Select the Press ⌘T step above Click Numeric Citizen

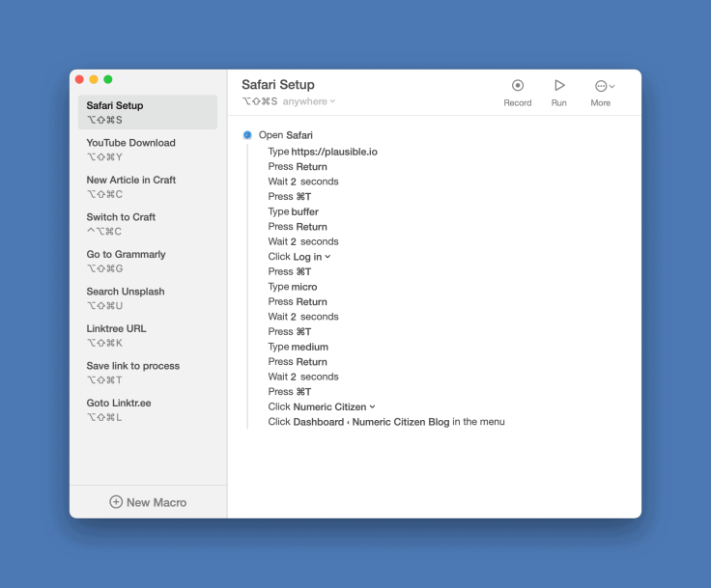tap(289, 392)
